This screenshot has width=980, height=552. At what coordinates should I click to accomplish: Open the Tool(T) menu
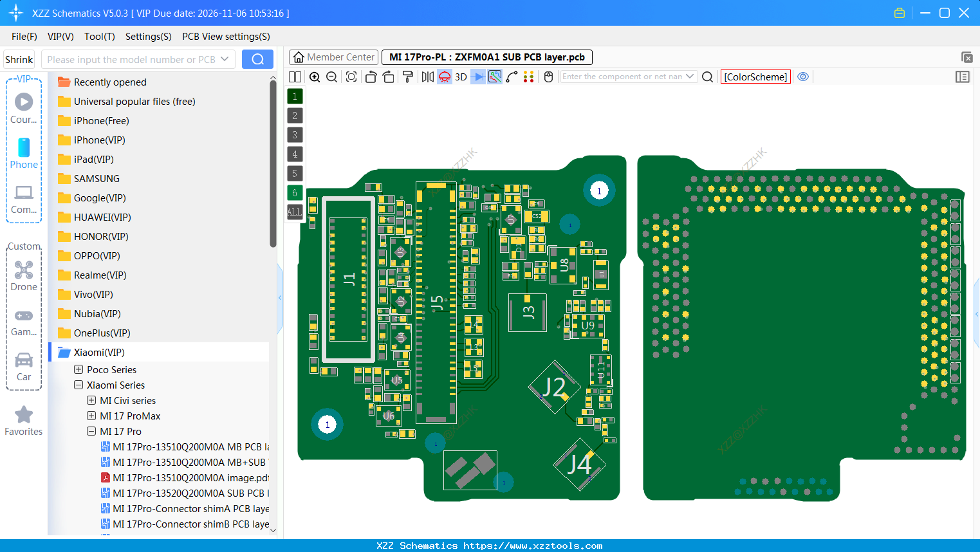point(100,37)
